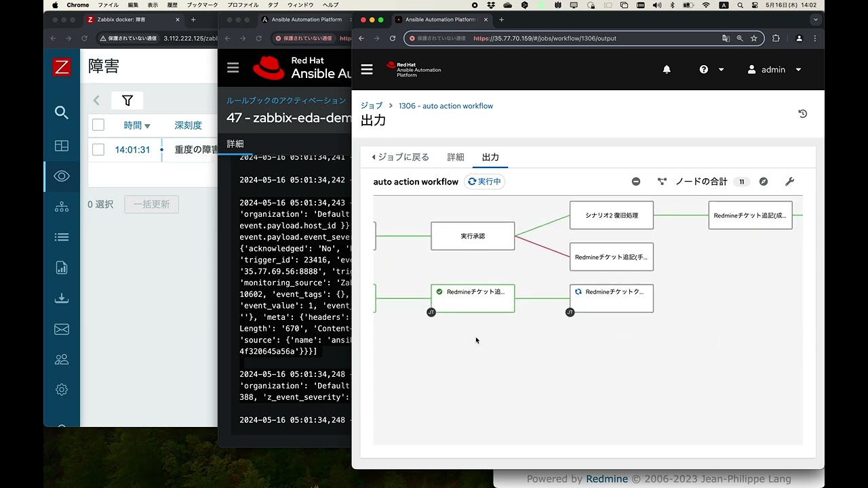Select 実行承認 workflow node
The image size is (868, 488).
coord(473,236)
